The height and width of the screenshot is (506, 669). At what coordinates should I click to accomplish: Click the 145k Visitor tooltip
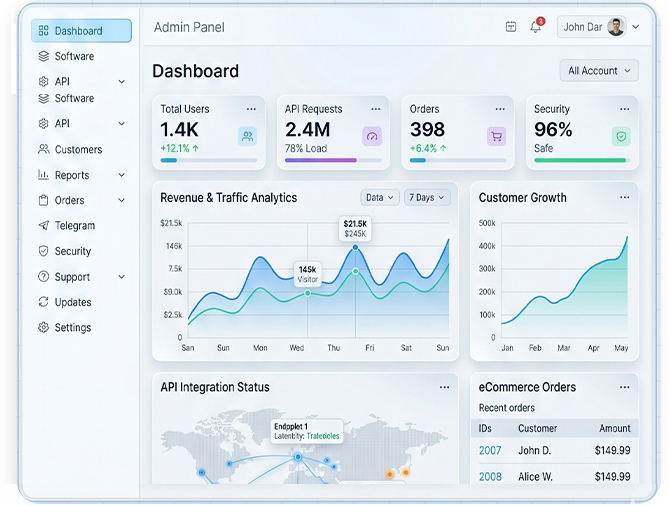tap(308, 274)
